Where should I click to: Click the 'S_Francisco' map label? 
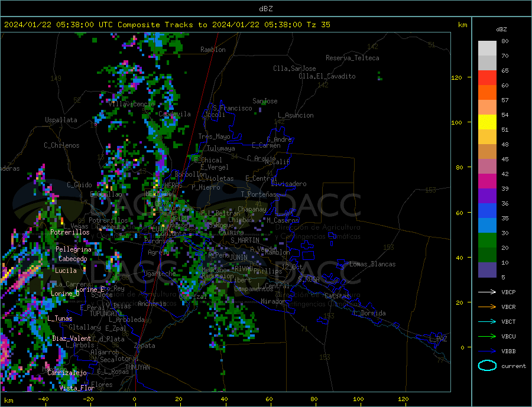pos(232,108)
